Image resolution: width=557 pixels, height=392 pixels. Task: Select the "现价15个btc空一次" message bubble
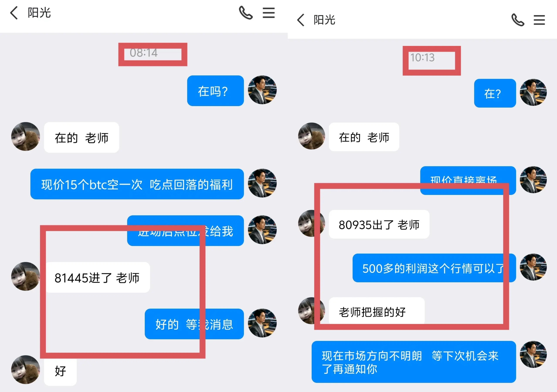point(137,184)
